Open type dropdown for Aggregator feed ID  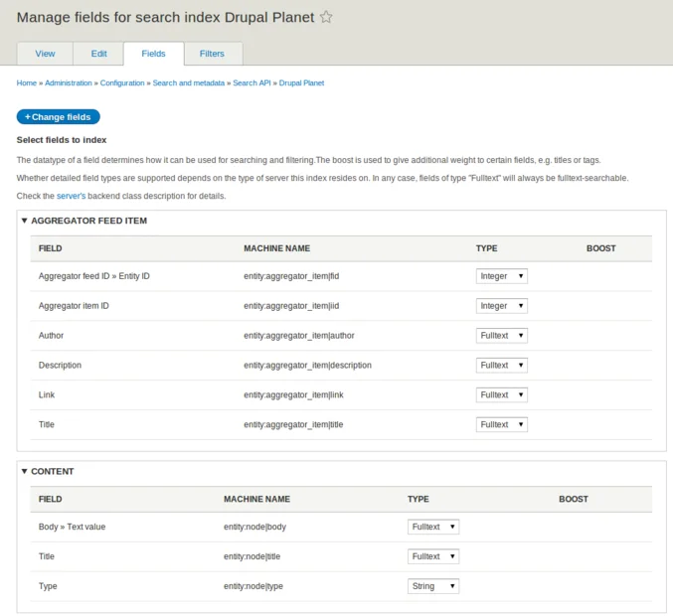[x=502, y=276]
